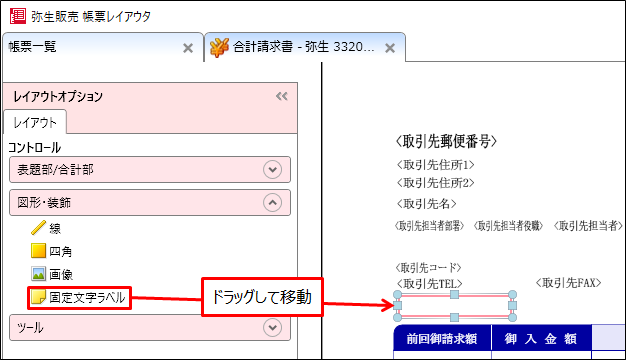Select the 〈取引先FAX〉 field

click(568, 283)
